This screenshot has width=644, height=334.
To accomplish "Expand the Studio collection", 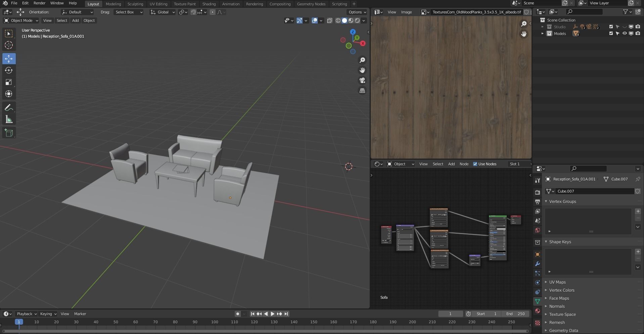I will (542, 27).
